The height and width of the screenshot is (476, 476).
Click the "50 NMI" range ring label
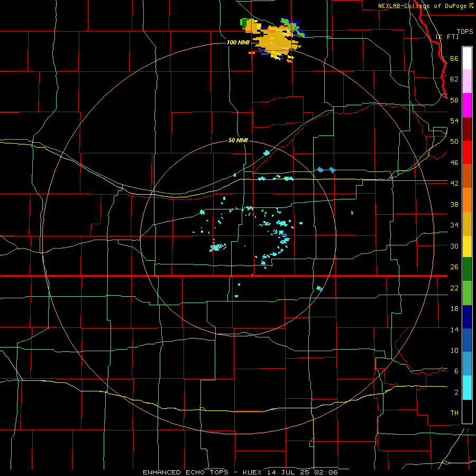(x=238, y=140)
